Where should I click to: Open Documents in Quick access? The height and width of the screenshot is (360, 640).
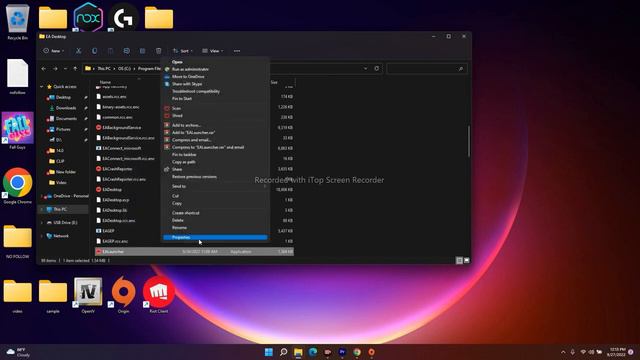click(x=66, y=118)
